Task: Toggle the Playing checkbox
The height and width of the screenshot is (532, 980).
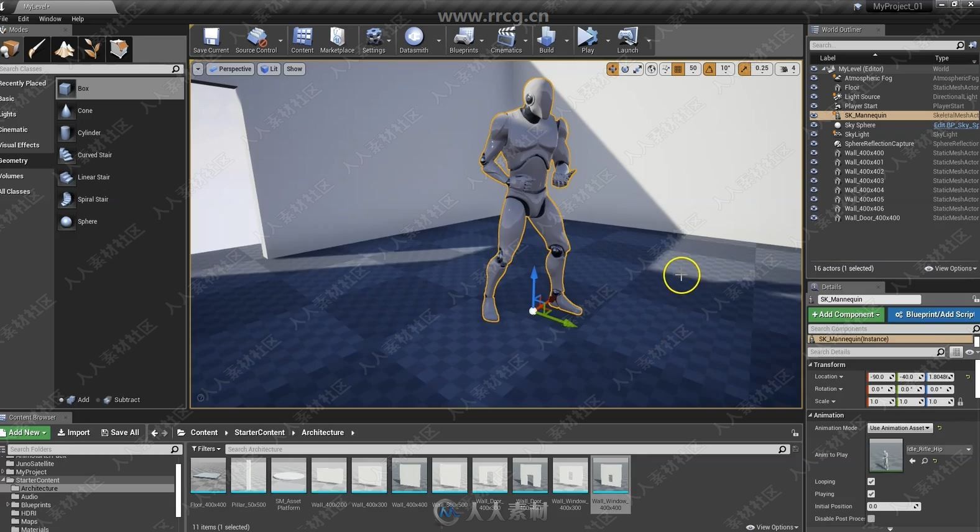Action: [x=871, y=494]
